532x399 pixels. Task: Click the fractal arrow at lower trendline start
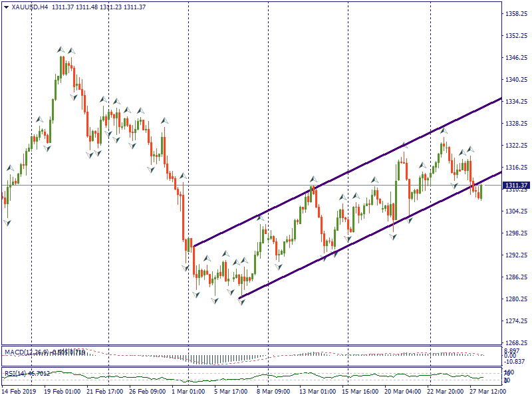[241, 303]
